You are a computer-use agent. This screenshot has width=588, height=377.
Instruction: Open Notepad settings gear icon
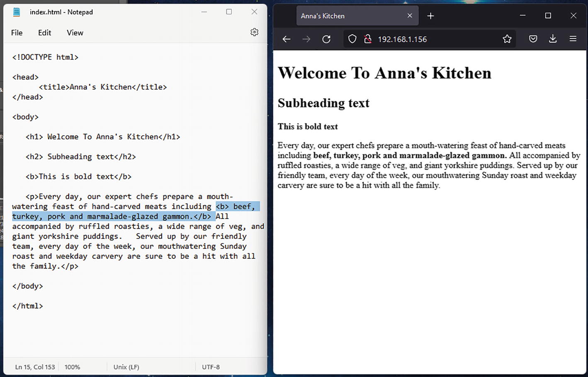point(254,32)
